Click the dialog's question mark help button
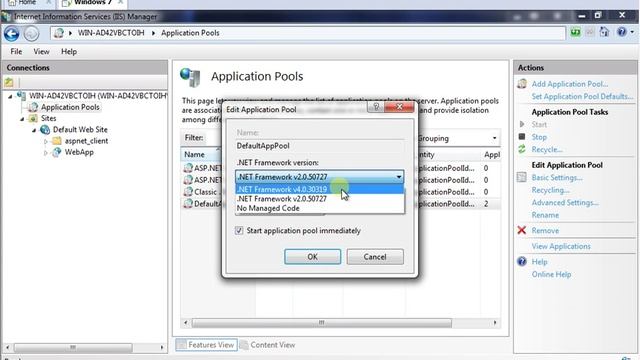640x360 pixels. pyautogui.click(x=376, y=107)
